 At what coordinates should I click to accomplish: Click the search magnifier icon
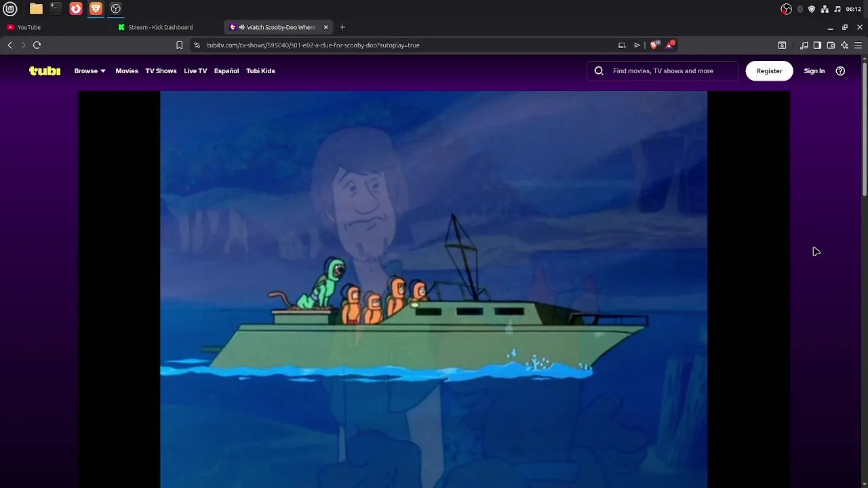pos(599,70)
